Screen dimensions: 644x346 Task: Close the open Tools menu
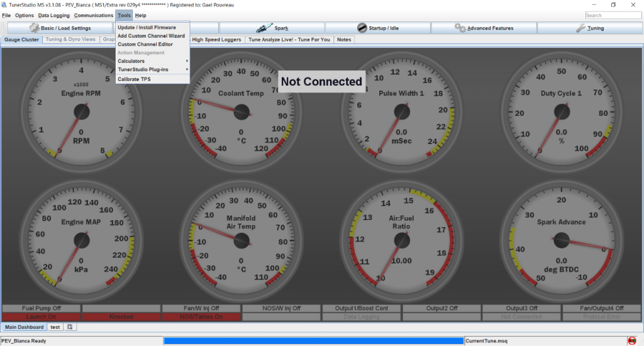(124, 16)
